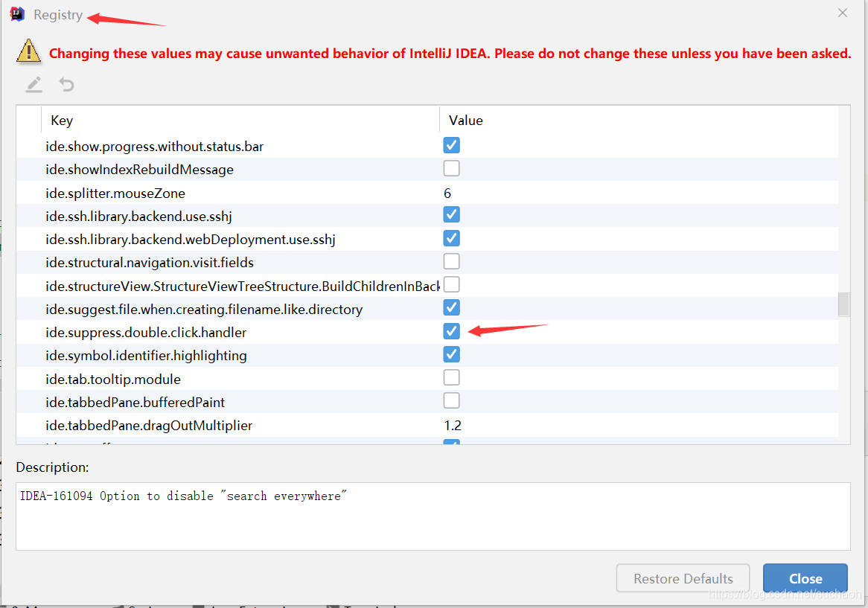Select the ide.showIndexRebuildMessage key text
The width and height of the screenshot is (868, 608).
tap(139, 170)
